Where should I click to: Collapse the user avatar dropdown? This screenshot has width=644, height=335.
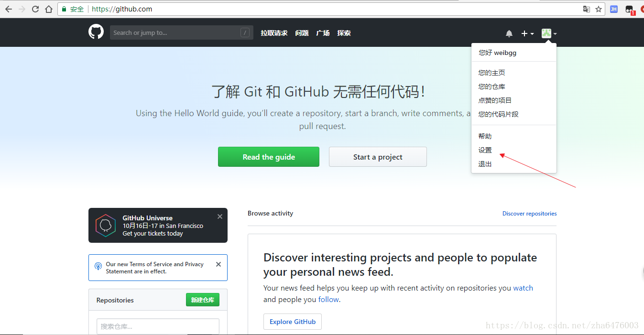coord(549,33)
